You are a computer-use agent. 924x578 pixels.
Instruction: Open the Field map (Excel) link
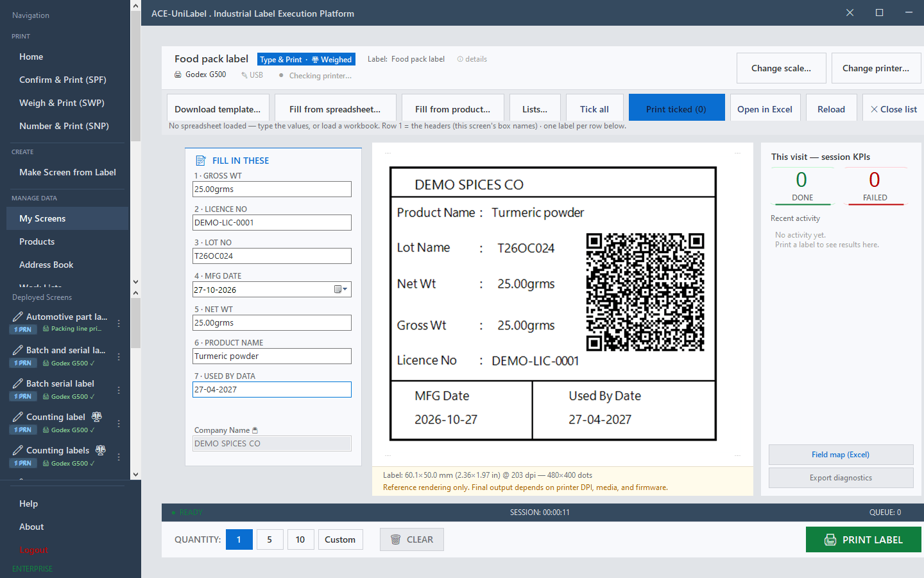tap(841, 455)
